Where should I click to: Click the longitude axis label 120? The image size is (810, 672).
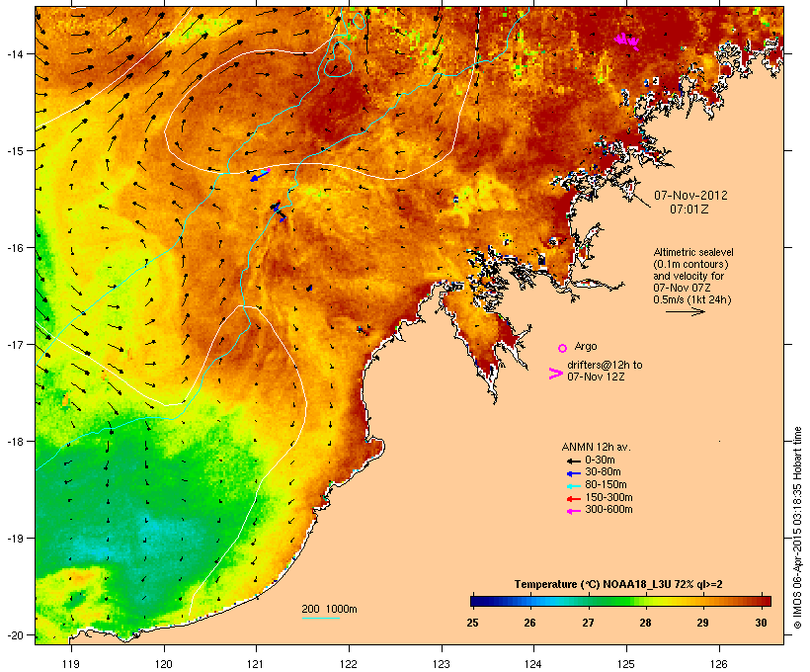[x=164, y=664]
